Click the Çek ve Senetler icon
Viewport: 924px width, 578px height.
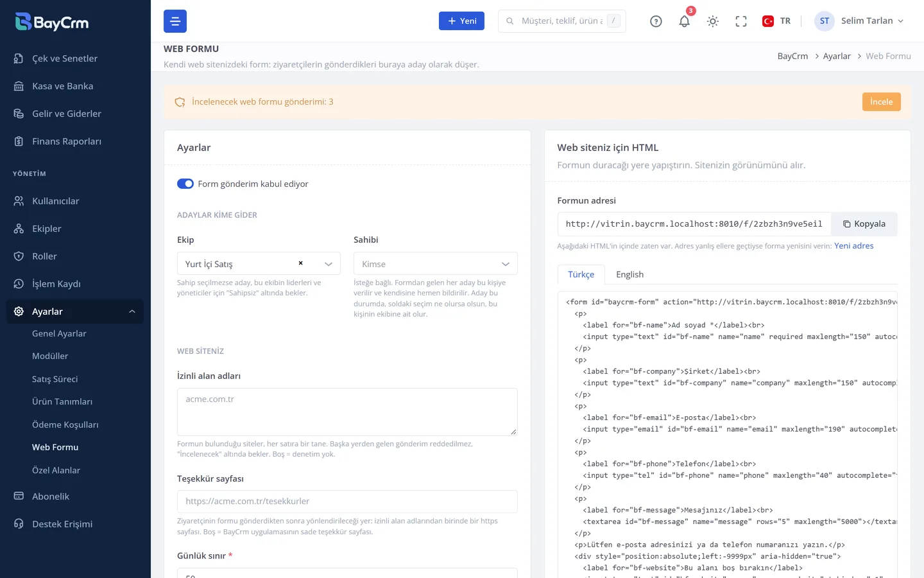tap(19, 58)
